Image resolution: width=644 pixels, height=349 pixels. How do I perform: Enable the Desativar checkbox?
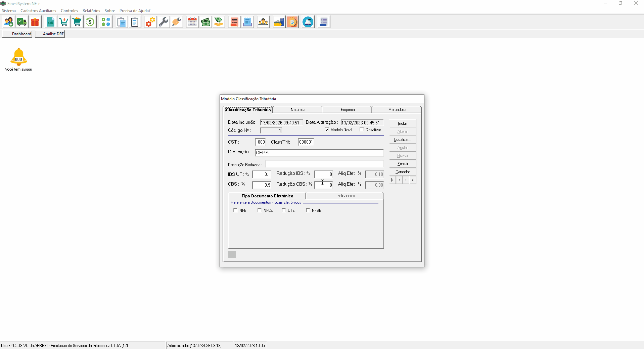click(362, 130)
